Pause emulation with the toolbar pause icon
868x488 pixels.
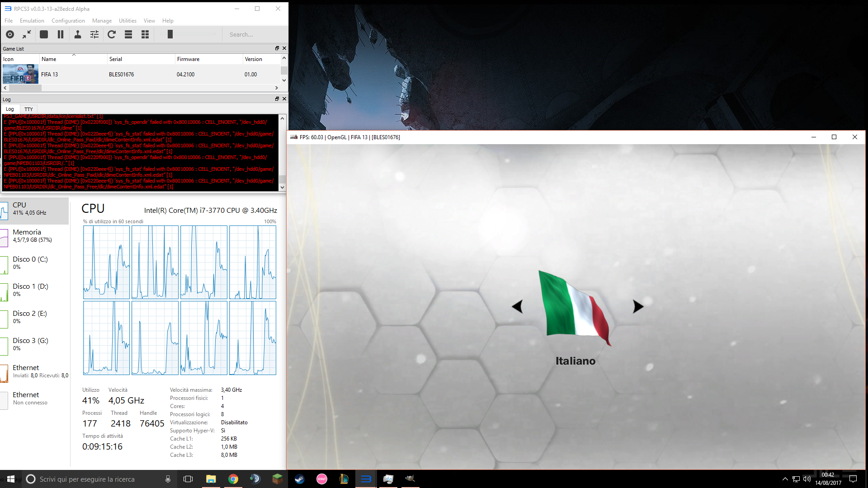tap(61, 34)
